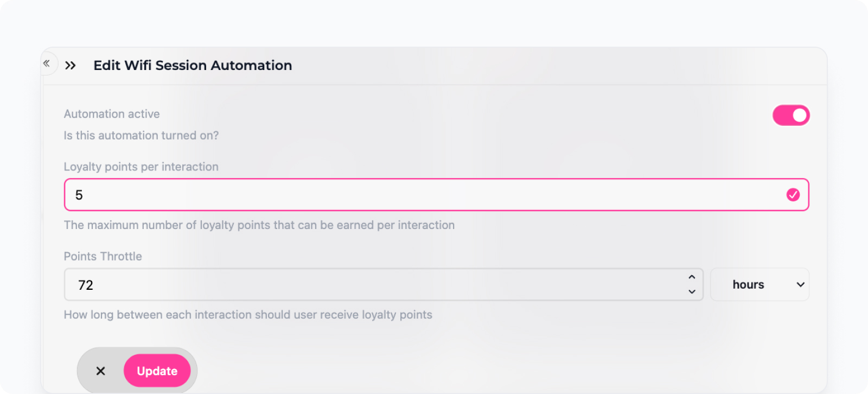Click the chevron arrow on the hours selector

tap(800, 284)
